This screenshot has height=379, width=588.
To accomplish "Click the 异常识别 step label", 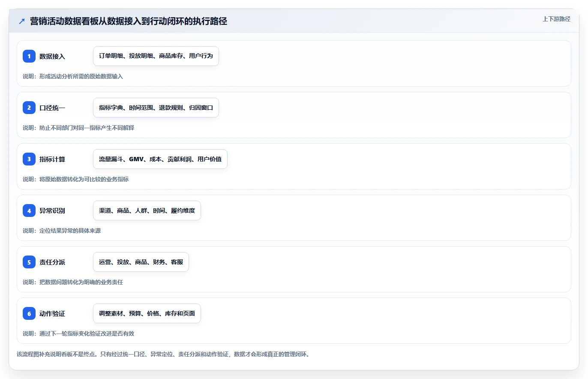I will pos(52,211).
